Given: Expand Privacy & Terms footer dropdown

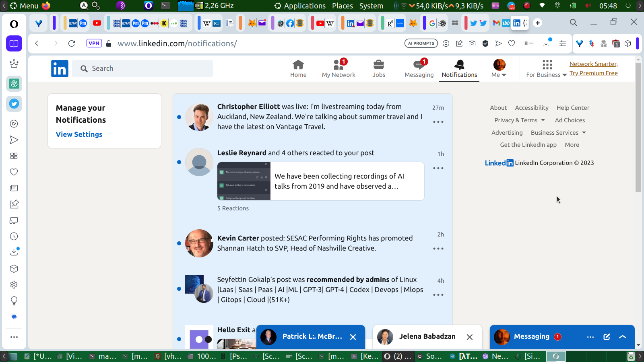Looking at the screenshot, I should tap(520, 120).
